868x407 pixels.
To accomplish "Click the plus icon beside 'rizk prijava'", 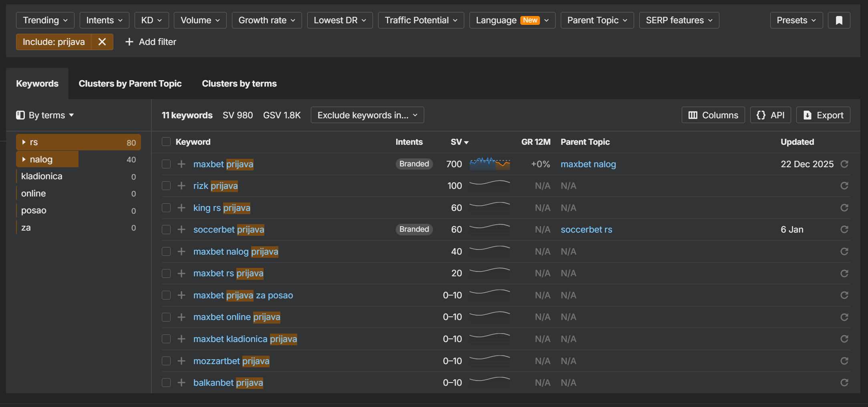I will (181, 186).
